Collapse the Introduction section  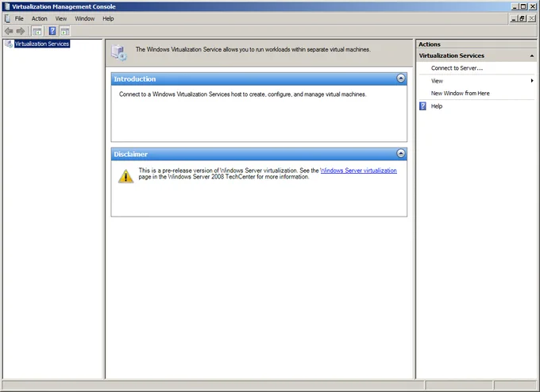click(x=400, y=79)
